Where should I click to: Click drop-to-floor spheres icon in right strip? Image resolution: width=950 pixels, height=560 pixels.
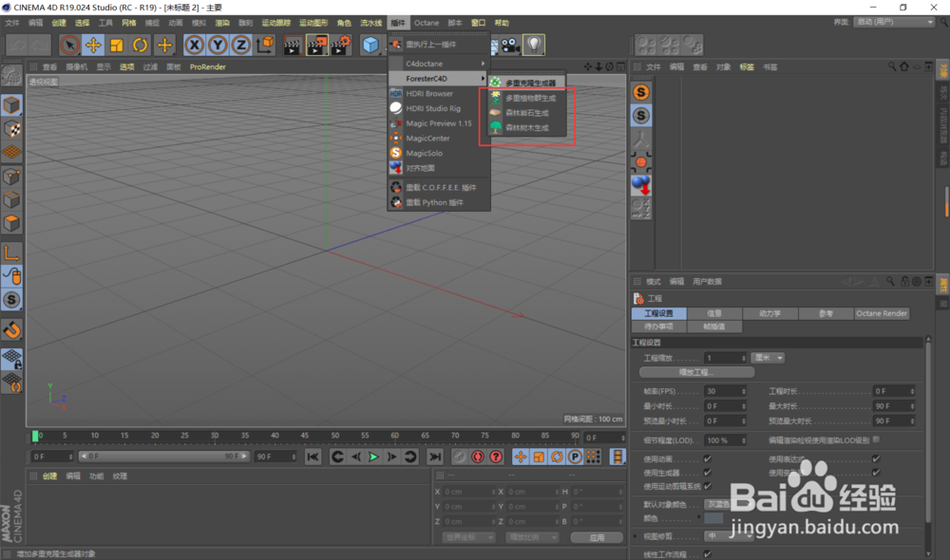pyautogui.click(x=641, y=185)
